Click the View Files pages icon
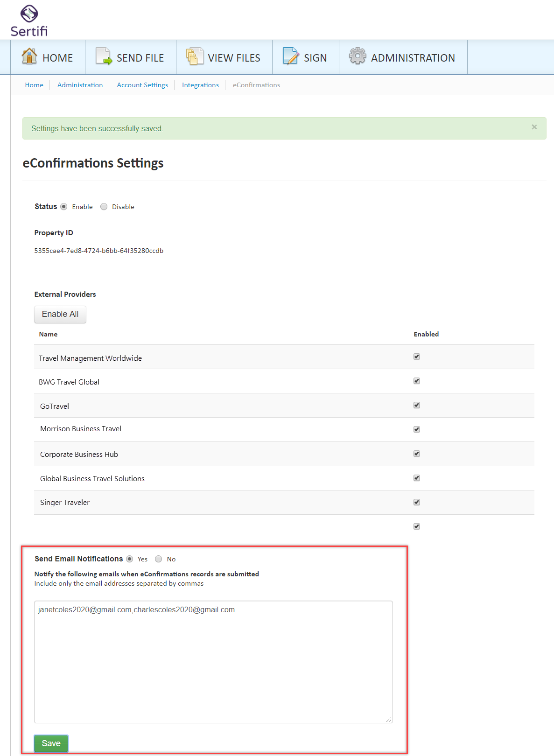 click(195, 56)
